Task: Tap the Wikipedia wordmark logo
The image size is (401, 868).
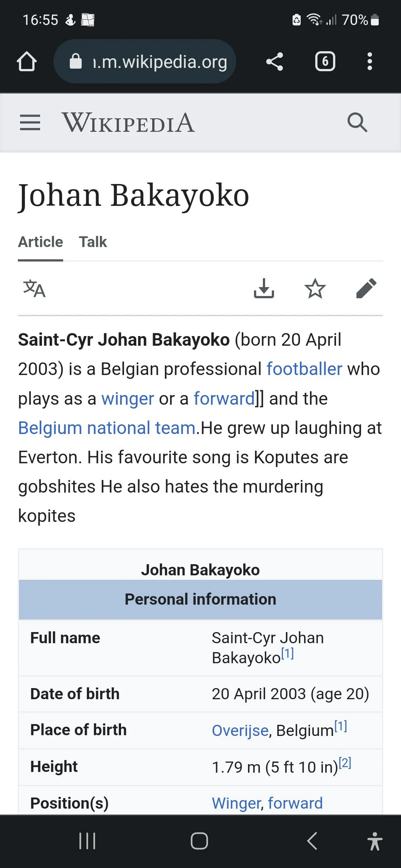Action: [128, 122]
